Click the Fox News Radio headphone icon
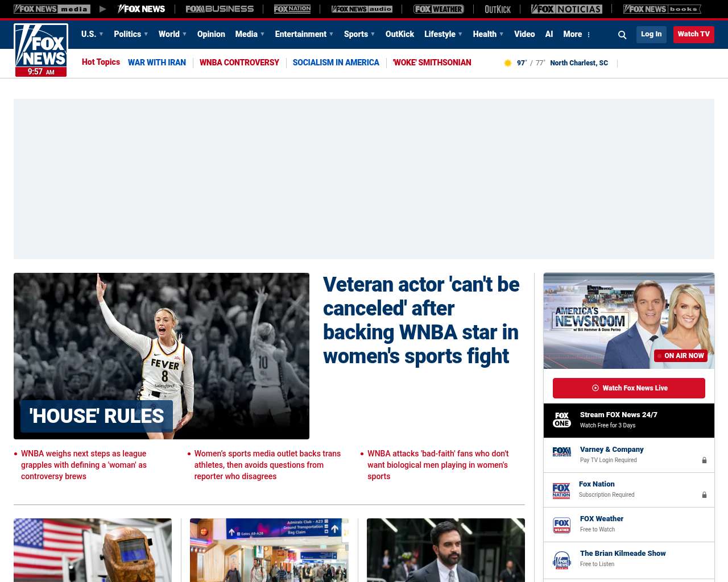Image resolution: width=728 pixels, height=582 pixels. click(562, 560)
